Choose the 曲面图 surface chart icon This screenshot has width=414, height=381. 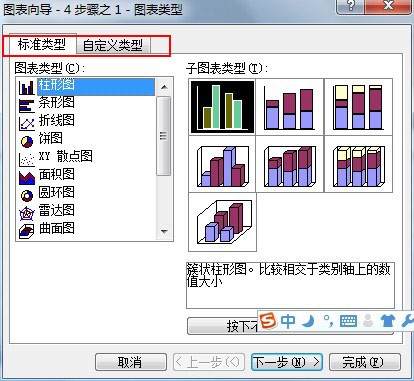(x=27, y=231)
